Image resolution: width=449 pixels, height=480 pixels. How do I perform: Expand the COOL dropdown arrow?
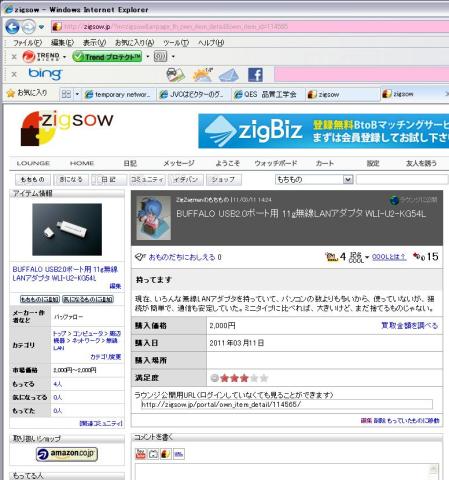click(367, 257)
